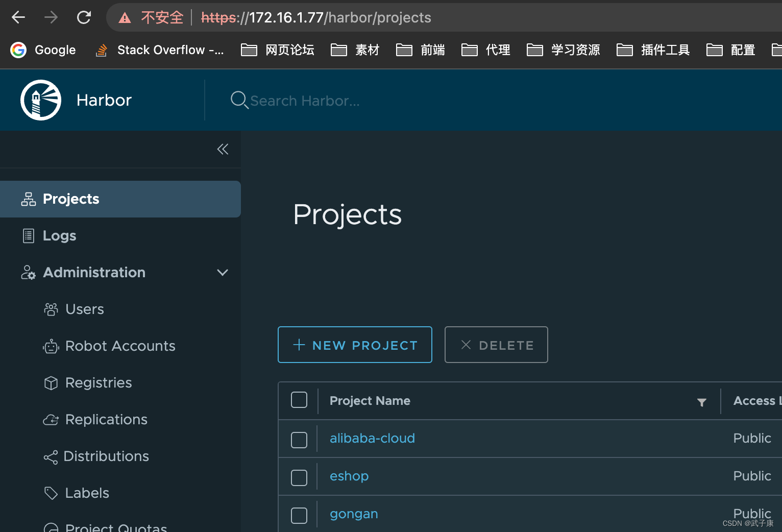Collapse the sidebar with double-chevron

[223, 149]
